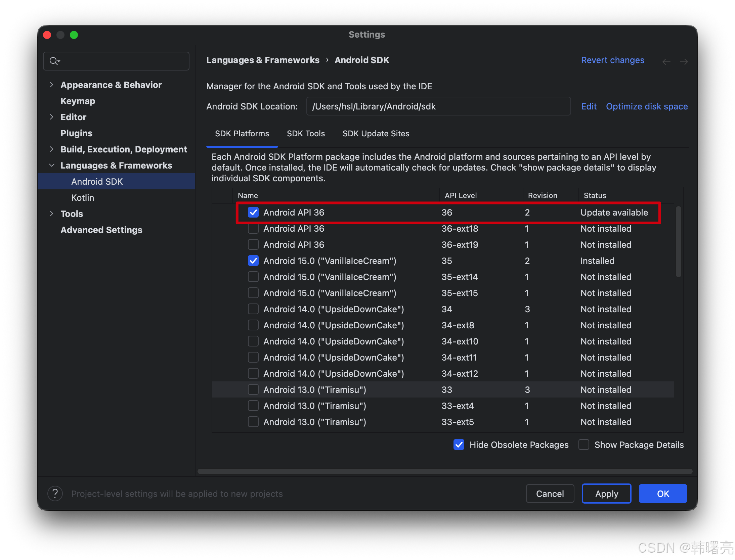Switch to SDK Platforms tab
This screenshot has width=735, height=560.
pyautogui.click(x=242, y=134)
